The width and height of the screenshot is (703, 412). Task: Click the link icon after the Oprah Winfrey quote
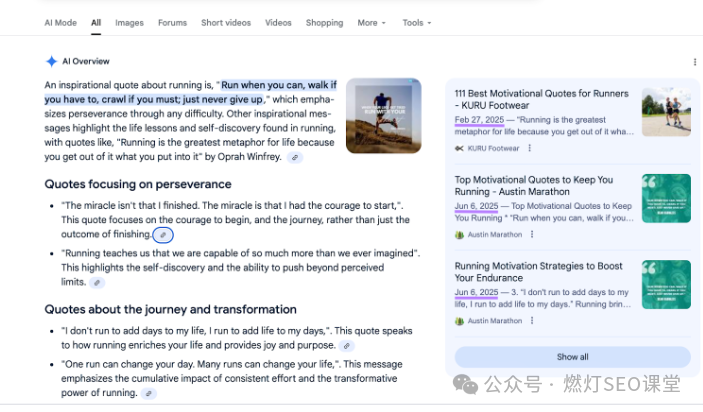point(295,158)
